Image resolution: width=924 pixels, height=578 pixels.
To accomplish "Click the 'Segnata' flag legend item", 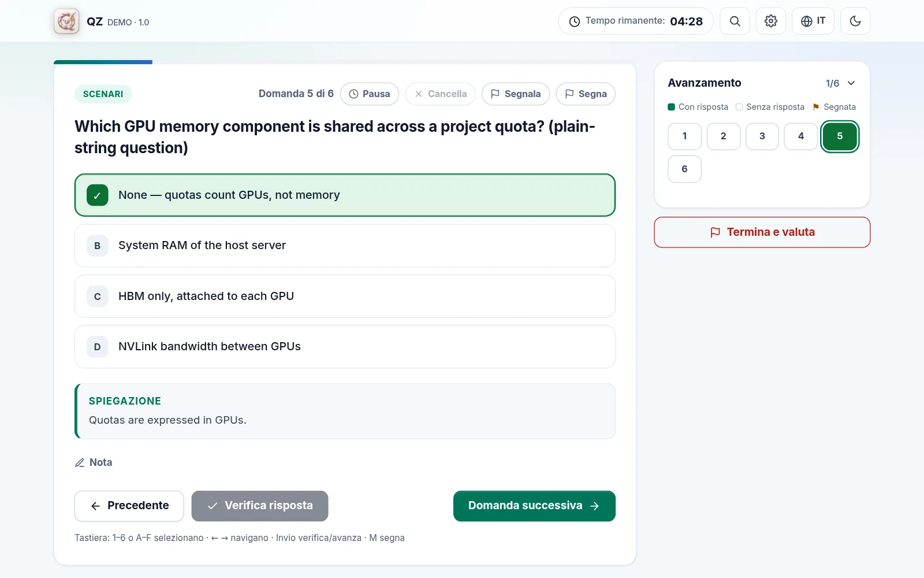I will pos(834,107).
